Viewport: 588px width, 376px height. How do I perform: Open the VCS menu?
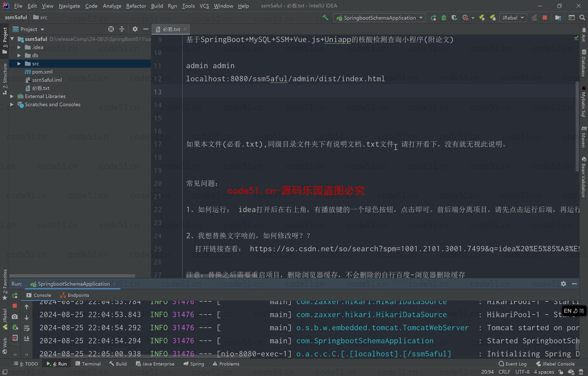click(x=204, y=6)
